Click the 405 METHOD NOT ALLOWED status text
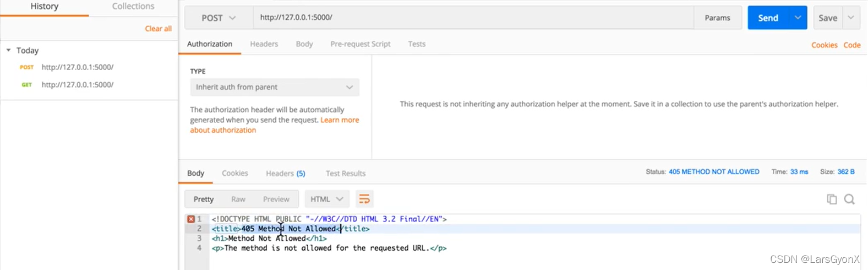Viewport: 868px width, 270px height. point(714,172)
